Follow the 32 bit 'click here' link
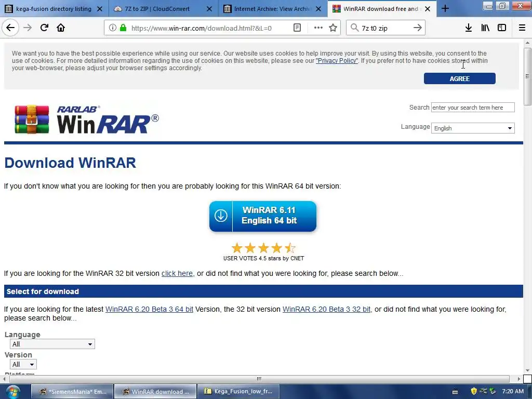 [x=177, y=273]
